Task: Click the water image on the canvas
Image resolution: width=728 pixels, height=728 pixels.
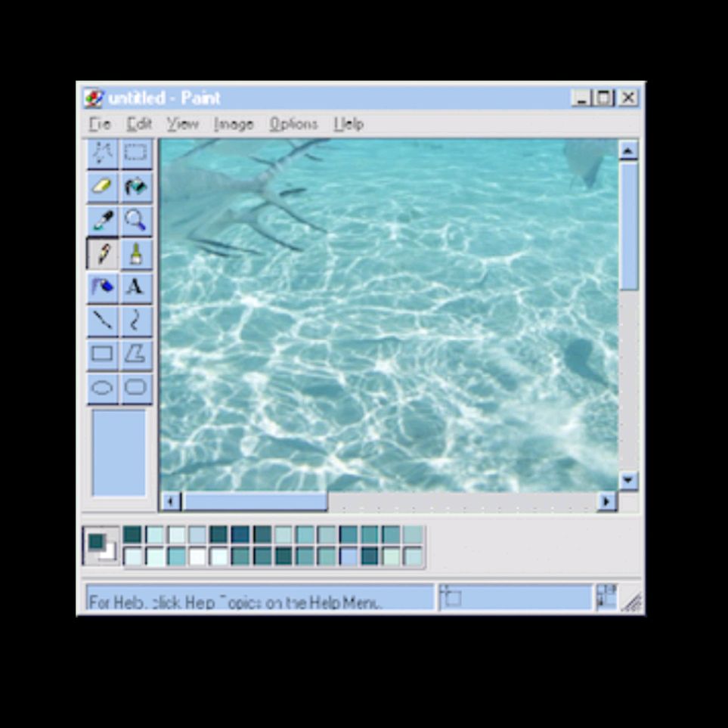Action: [x=389, y=315]
